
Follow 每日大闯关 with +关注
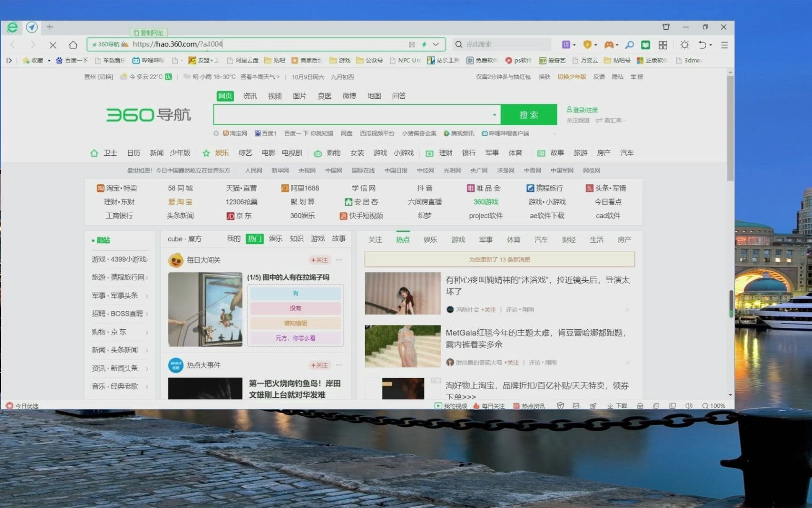[320, 260]
